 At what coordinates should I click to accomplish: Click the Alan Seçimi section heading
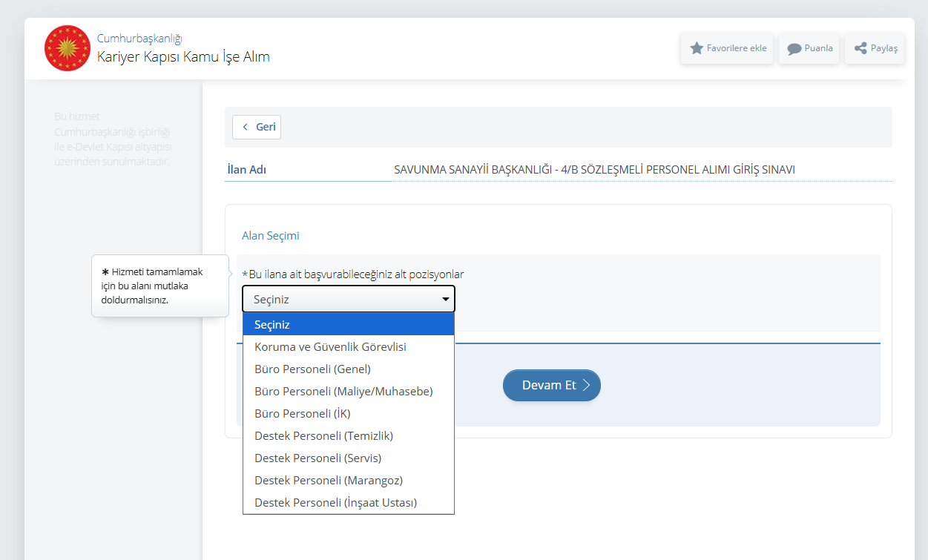(x=271, y=236)
